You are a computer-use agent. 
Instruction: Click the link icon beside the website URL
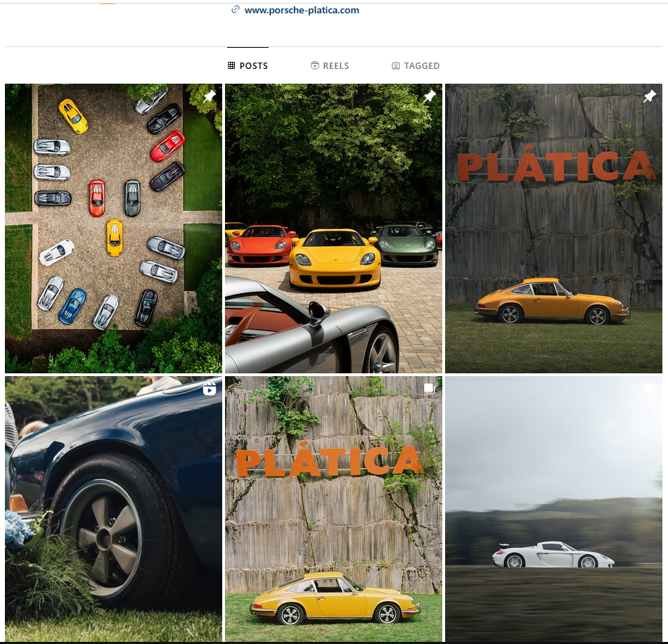pyautogui.click(x=235, y=9)
